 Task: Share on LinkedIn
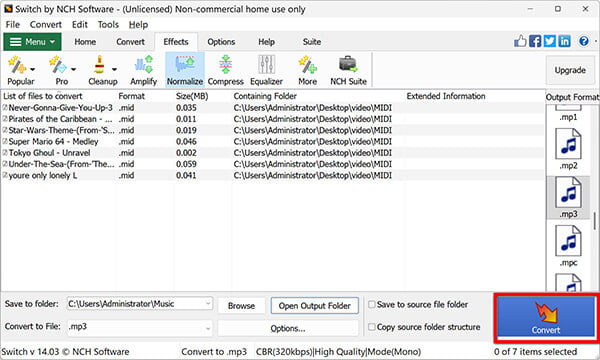(x=564, y=41)
